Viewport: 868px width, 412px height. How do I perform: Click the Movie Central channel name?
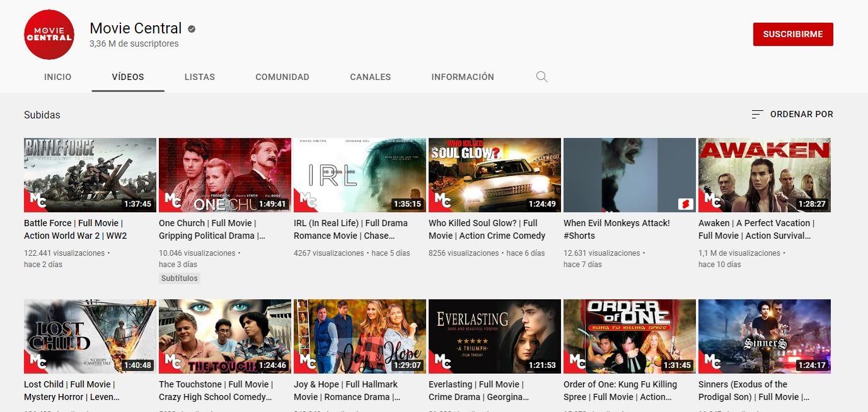coord(136,28)
